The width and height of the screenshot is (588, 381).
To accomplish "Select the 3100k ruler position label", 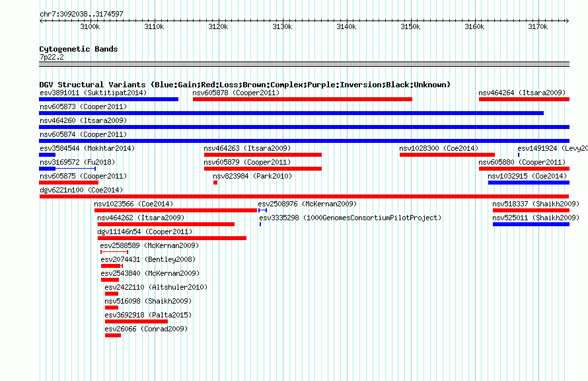I will click(90, 26).
